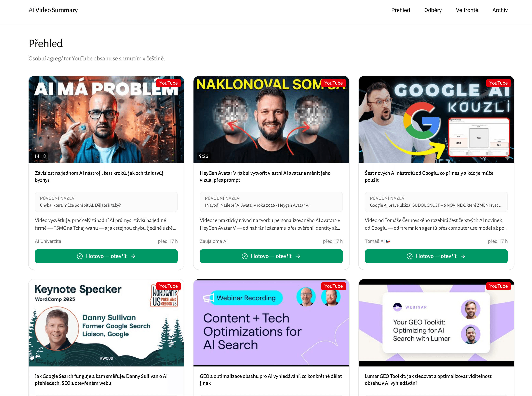This screenshot has height=396, width=532.
Task: Click the YouTube badge on Webinar Recording thumbnail
Action: 334,286
